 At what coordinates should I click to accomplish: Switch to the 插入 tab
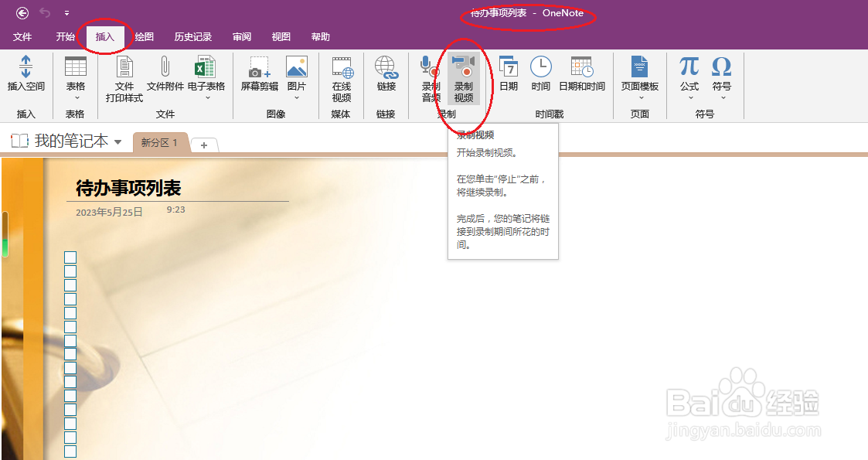tap(104, 37)
